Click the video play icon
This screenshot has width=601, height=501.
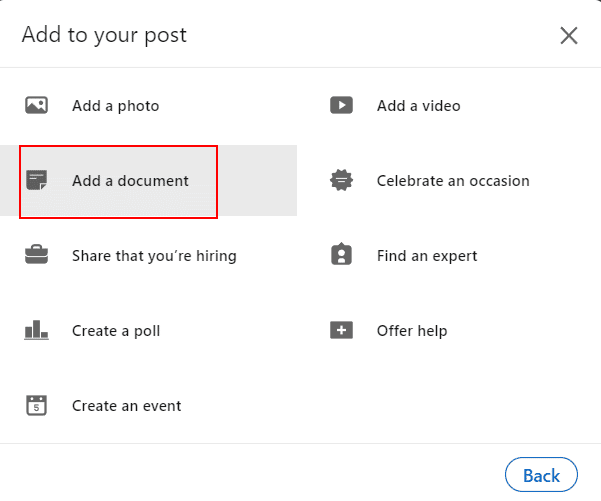click(x=341, y=105)
